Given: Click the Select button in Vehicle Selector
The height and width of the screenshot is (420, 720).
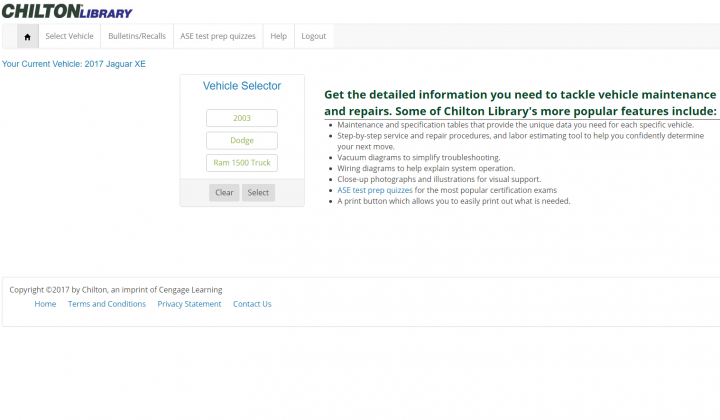Looking at the screenshot, I should coord(258,193).
